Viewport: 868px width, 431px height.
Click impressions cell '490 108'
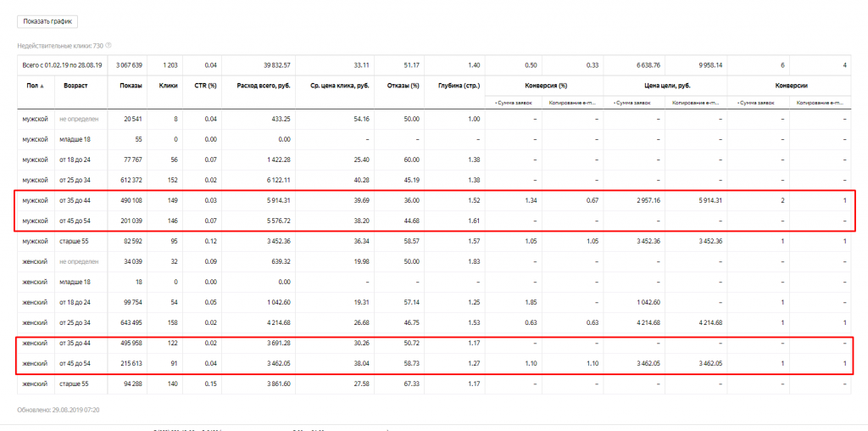(131, 200)
